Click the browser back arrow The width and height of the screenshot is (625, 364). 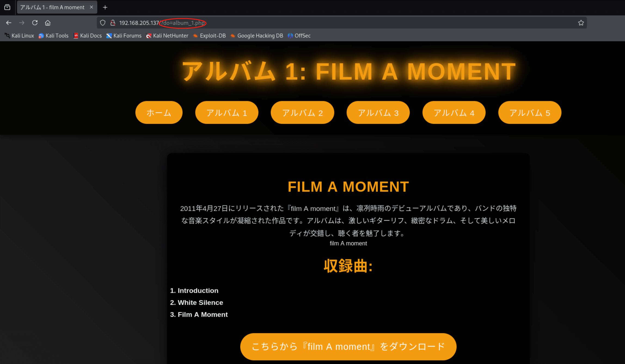(x=9, y=23)
